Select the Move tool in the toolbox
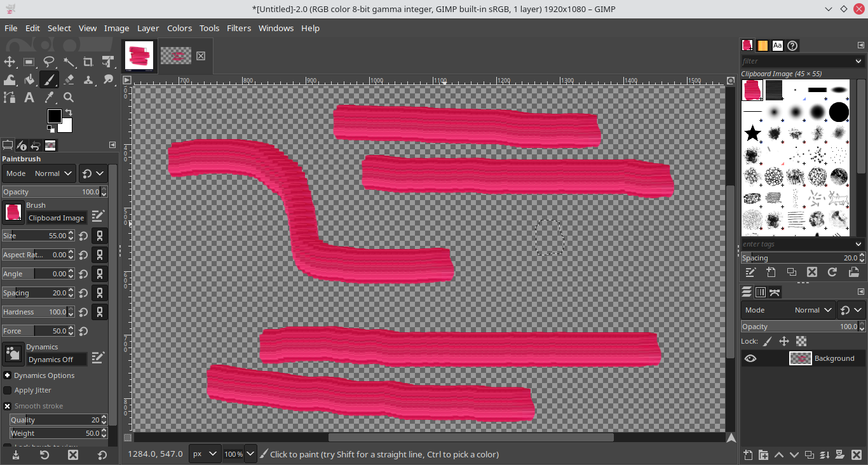The width and height of the screenshot is (868, 465). (x=10, y=62)
